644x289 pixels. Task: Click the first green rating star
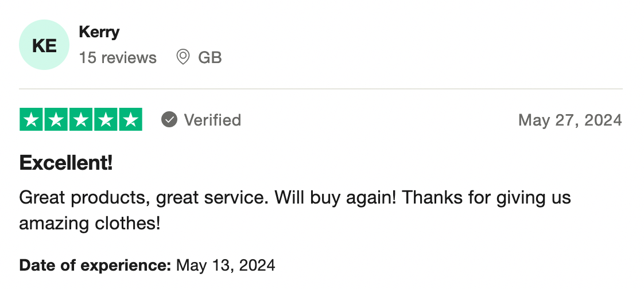coord(31,120)
